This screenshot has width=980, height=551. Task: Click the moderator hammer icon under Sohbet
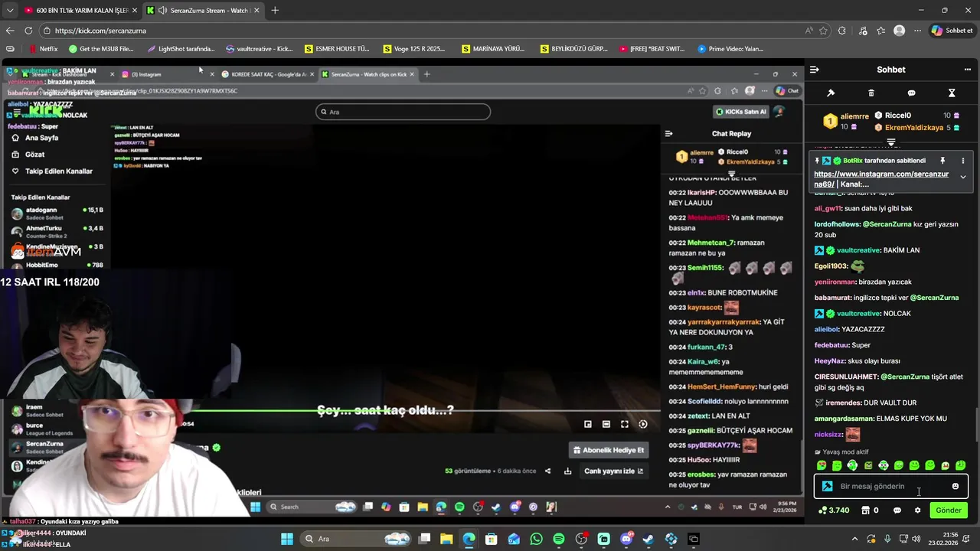[x=831, y=93]
